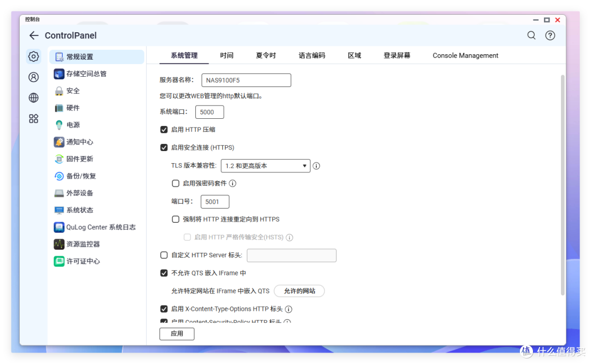The width and height of the screenshot is (591, 364).
Task: Click the 常规设置 icon in sidebar
Action: point(59,57)
